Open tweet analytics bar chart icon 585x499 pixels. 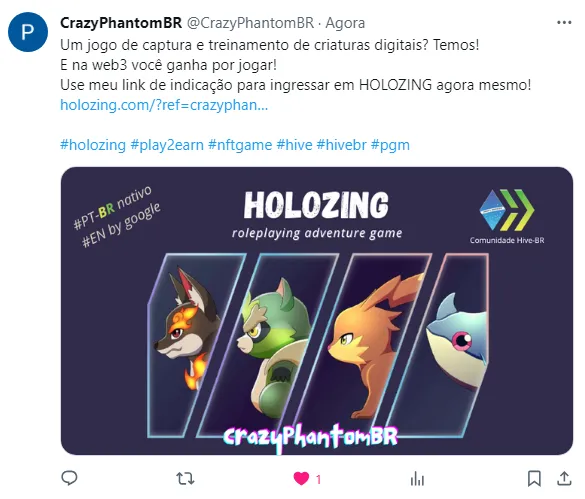(417, 478)
